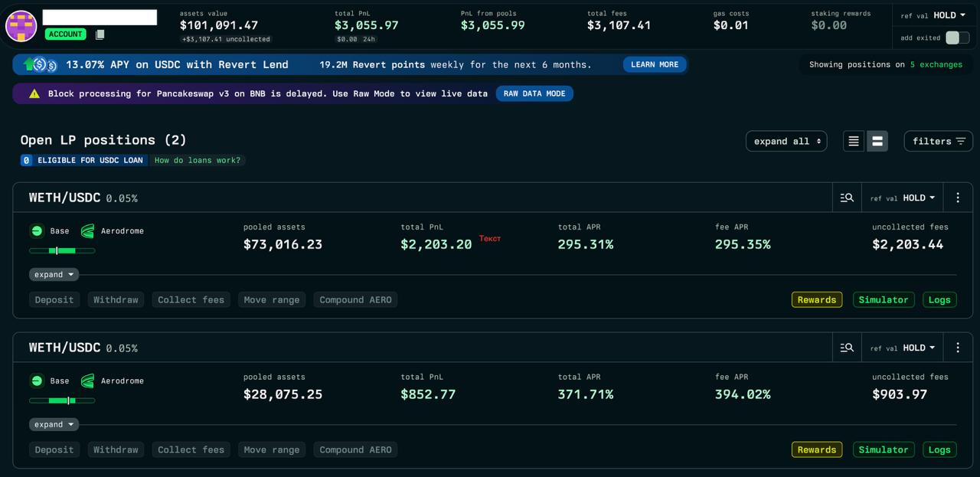Open Simulator for second position

click(884, 449)
